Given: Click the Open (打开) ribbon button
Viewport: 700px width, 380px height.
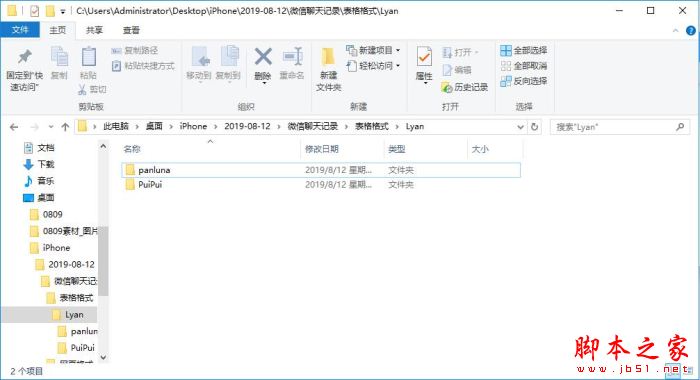Looking at the screenshot, I should (460, 53).
